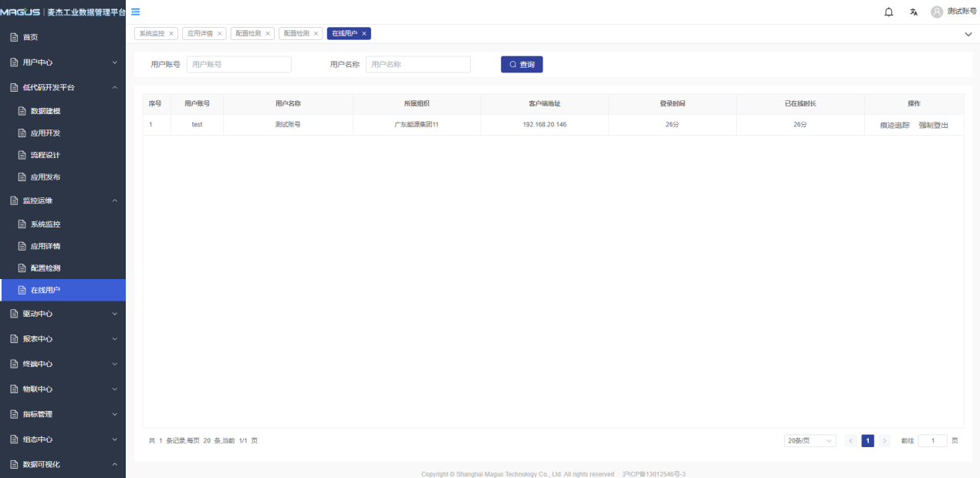980x478 pixels.
Task: Click the 首页 home document icon
Action: pos(13,37)
